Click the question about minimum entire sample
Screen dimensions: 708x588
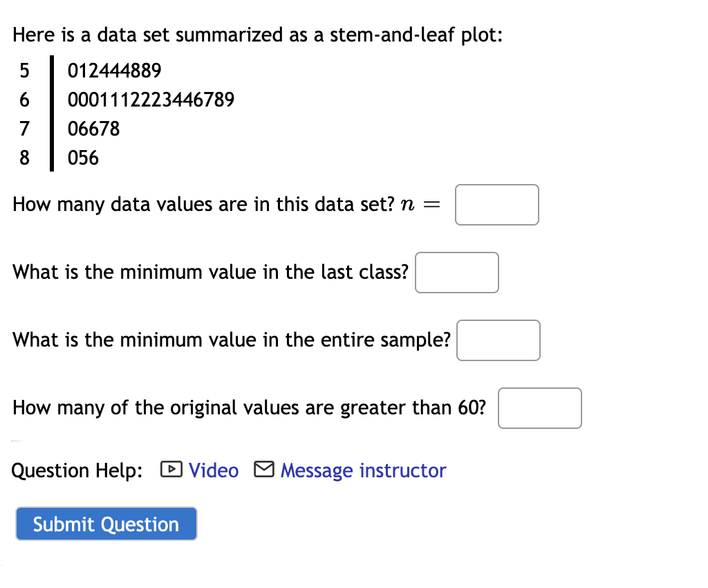232,340
